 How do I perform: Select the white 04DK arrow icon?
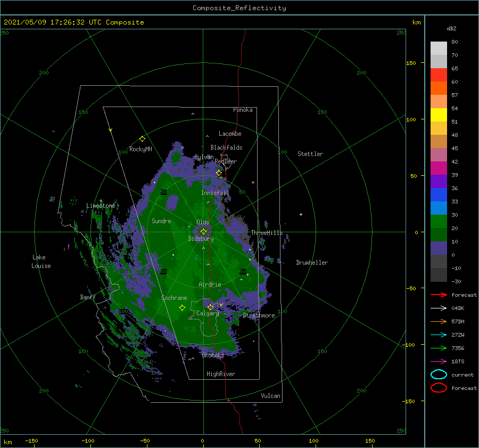[439, 308]
